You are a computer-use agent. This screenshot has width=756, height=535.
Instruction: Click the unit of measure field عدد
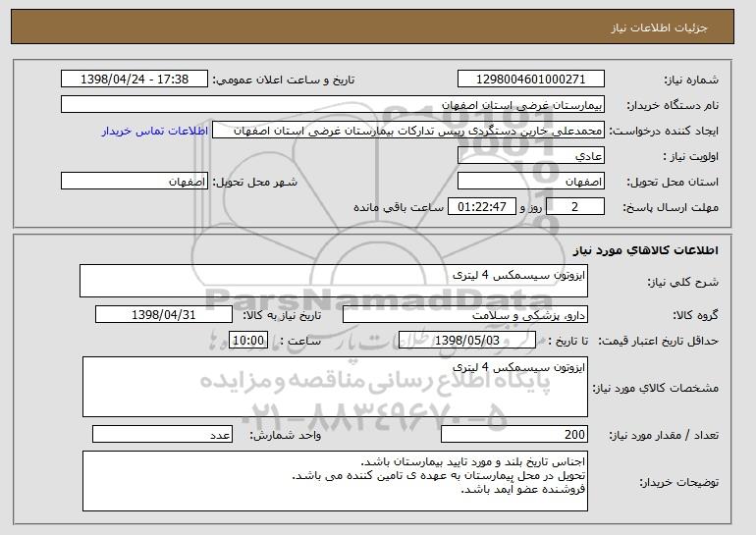[x=162, y=434]
